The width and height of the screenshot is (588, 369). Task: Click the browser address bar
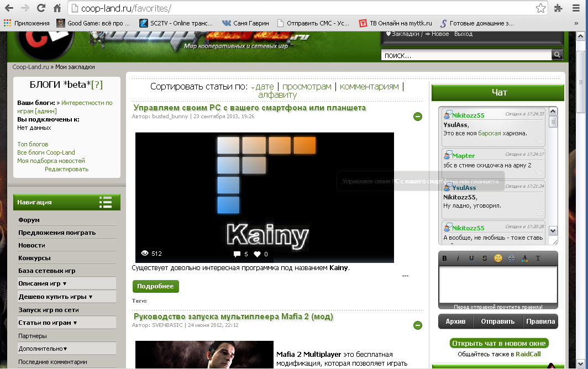click(x=307, y=8)
